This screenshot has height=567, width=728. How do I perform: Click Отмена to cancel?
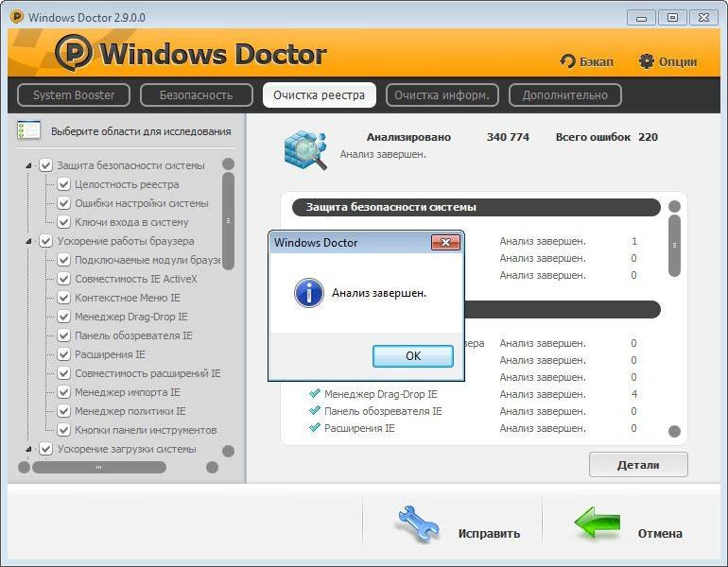pos(660,534)
